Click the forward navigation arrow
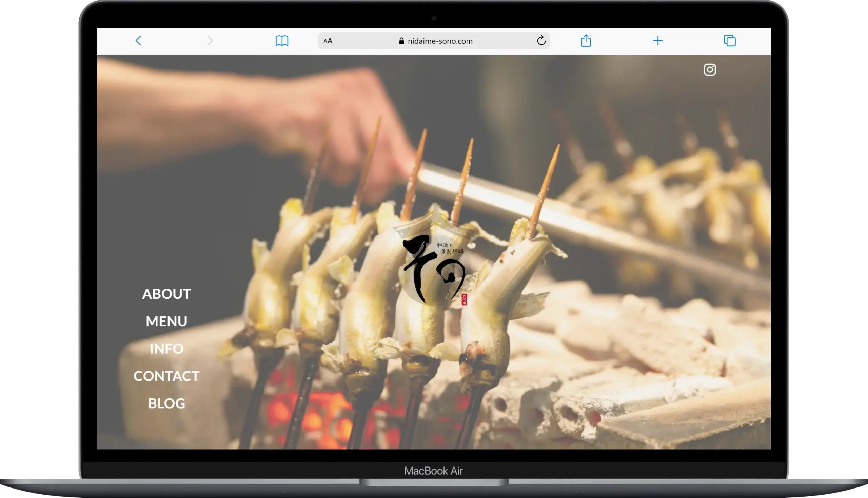The image size is (868, 498). 210,41
